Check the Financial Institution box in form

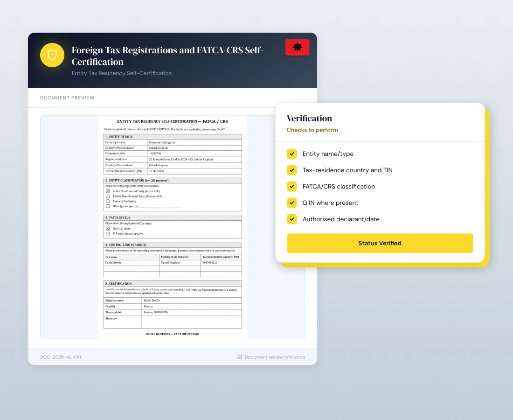click(108, 201)
